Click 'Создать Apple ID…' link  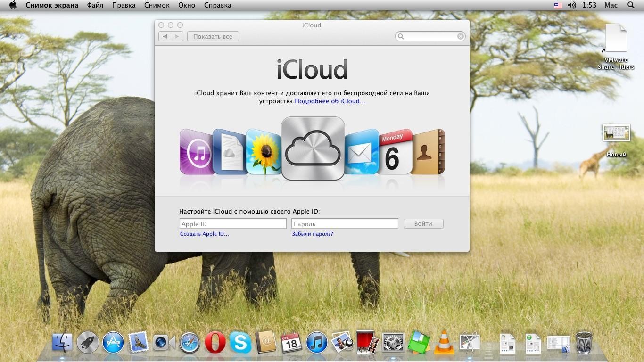pos(204,234)
